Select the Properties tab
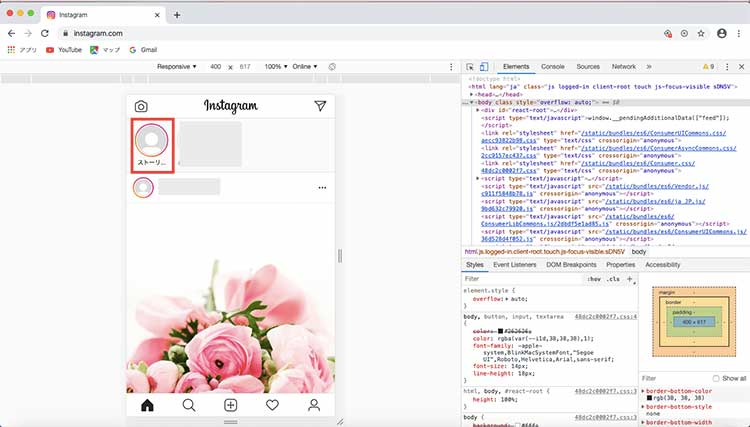Screen dimensions: 750x427 [620, 265]
